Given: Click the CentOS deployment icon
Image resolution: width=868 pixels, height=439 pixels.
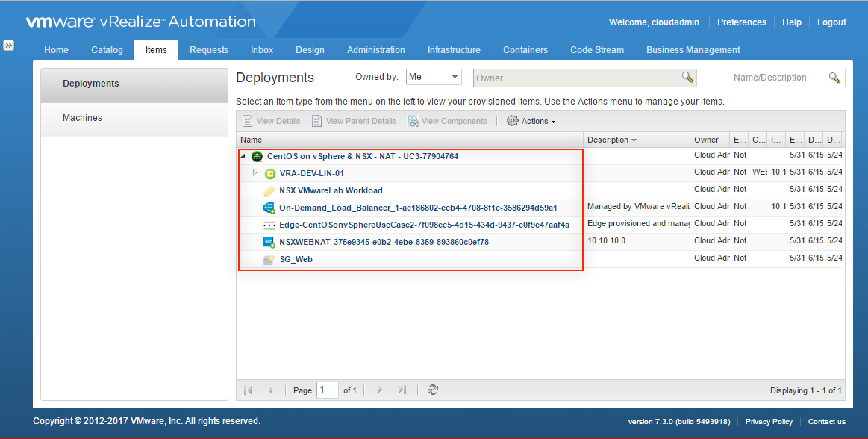Looking at the screenshot, I should coord(257,157).
